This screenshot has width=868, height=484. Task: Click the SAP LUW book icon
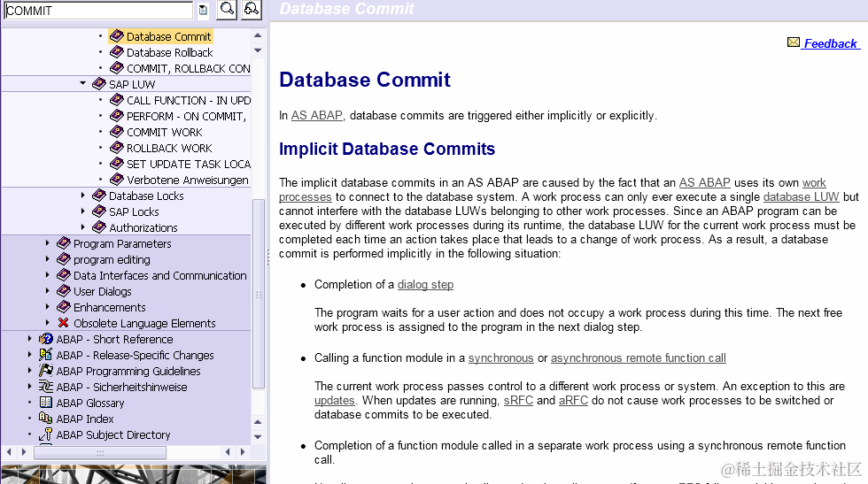99,84
